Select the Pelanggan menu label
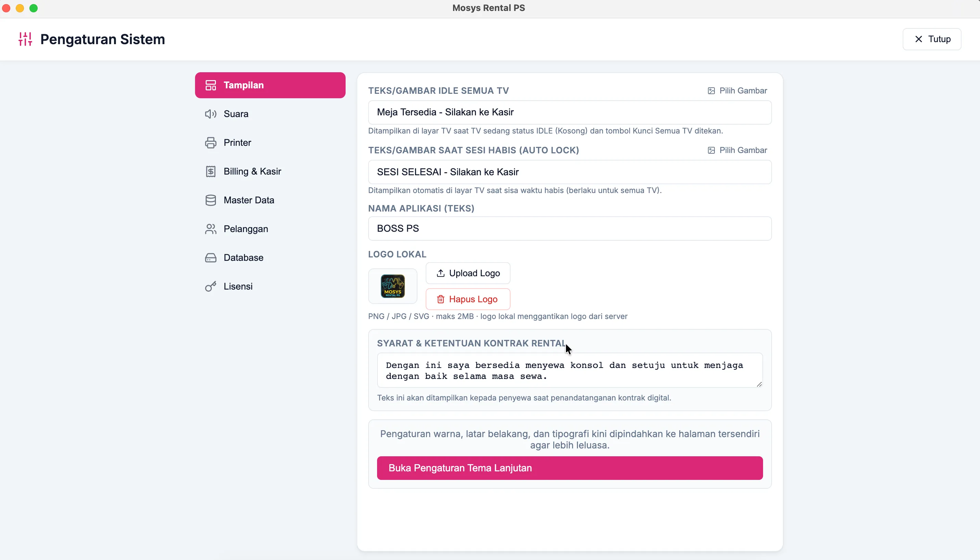The height and width of the screenshot is (560, 980). 246,229
